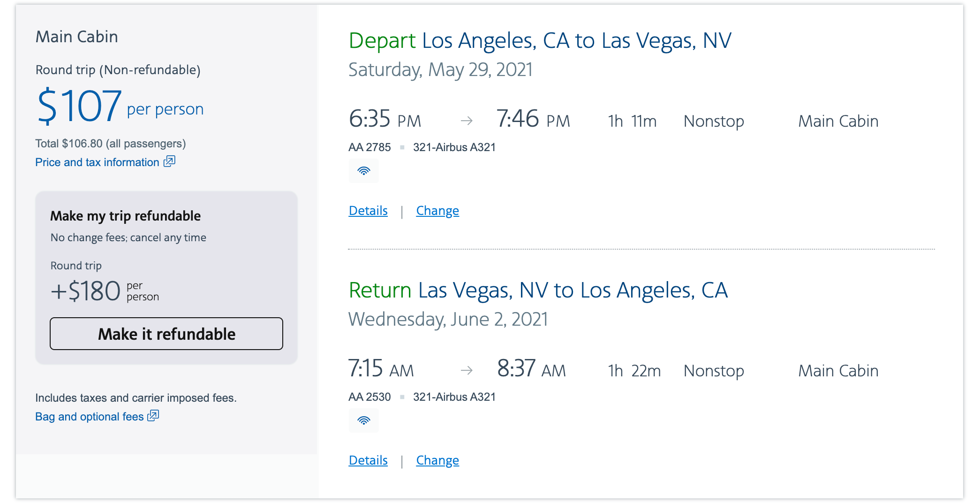The height and width of the screenshot is (504, 980).
Task: Open the Price and tax information link
Action: tap(98, 162)
